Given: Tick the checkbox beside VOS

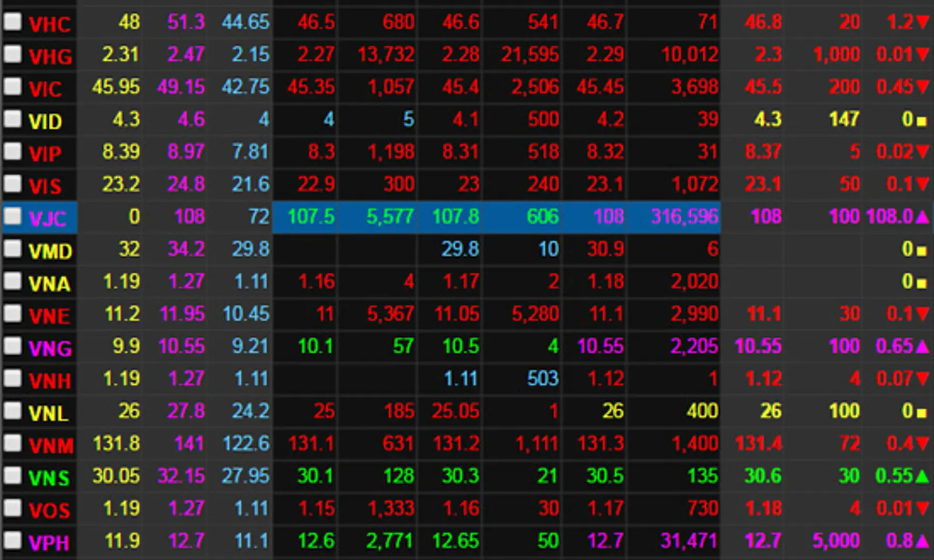Looking at the screenshot, I should 12,508.
